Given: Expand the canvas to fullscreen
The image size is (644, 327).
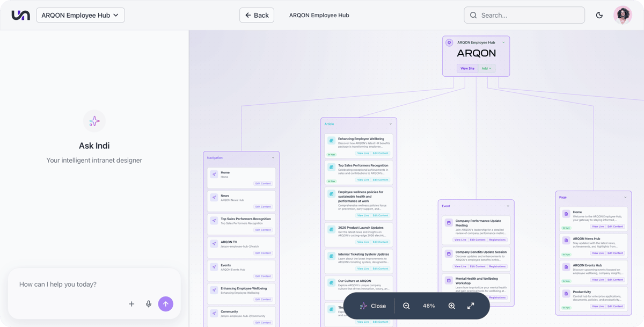Looking at the screenshot, I should [x=471, y=306].
